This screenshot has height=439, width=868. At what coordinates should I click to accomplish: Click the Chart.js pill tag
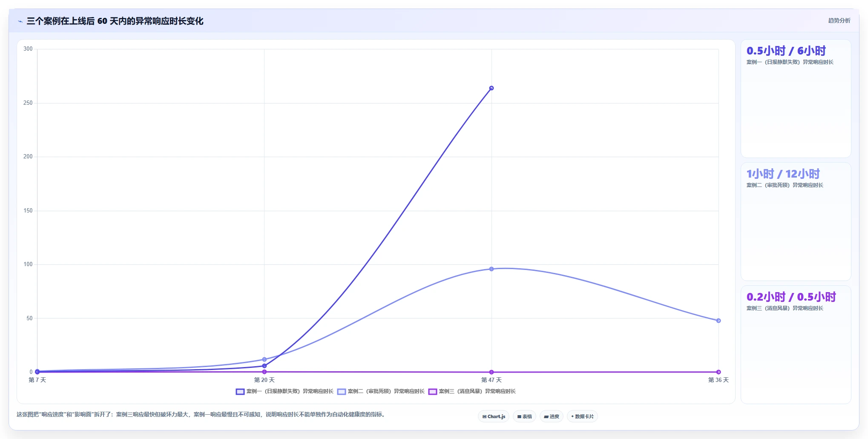[494, 416]
